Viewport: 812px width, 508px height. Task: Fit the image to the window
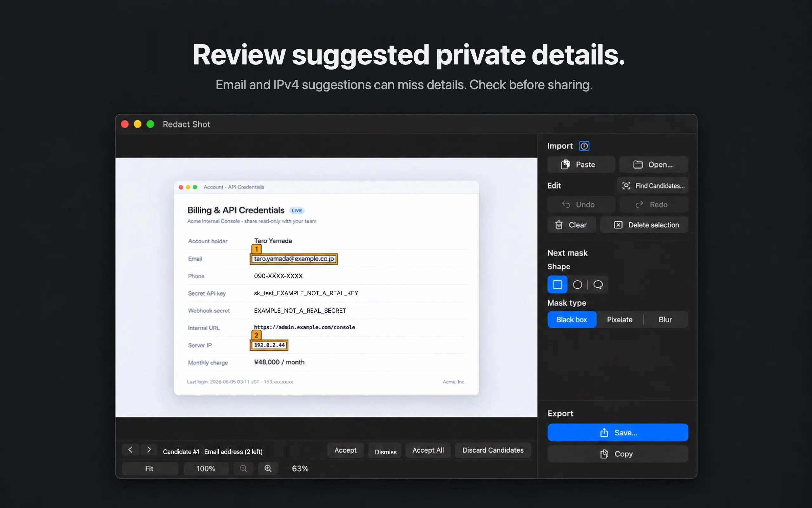[x=149, y=468]
